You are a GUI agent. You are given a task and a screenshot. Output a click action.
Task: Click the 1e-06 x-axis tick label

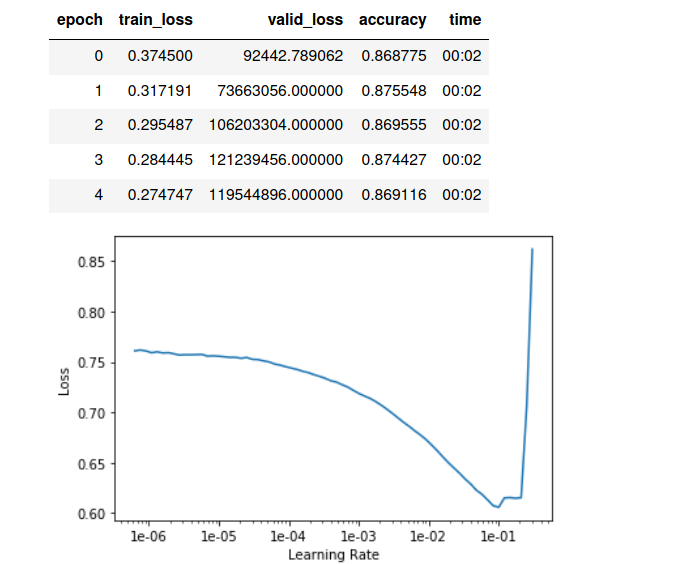pyautogui.click(x=148, y=537)
